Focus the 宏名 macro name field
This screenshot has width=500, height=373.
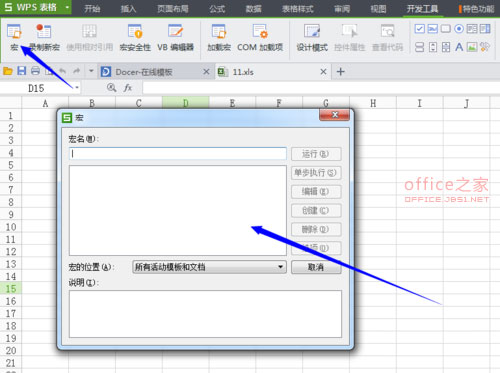click(178, 154)
